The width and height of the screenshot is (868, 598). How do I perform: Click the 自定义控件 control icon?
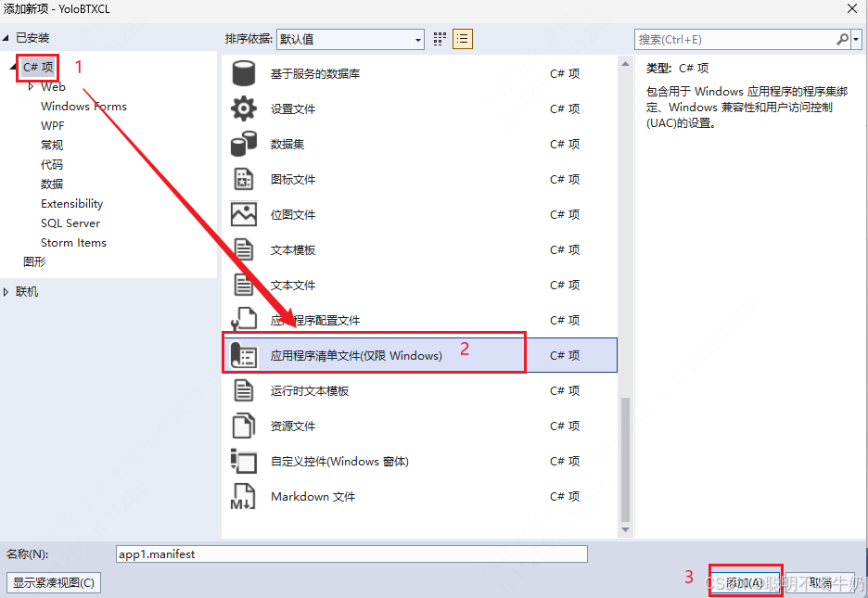tap(244, 461)
